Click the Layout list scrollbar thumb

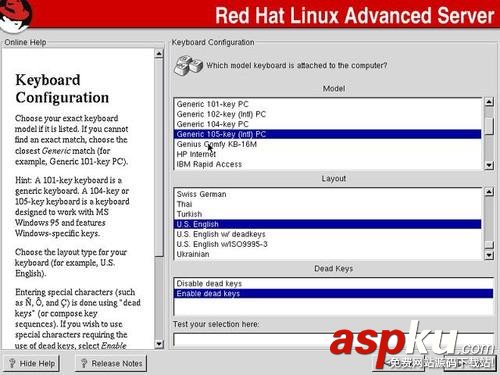click(489, 245)
